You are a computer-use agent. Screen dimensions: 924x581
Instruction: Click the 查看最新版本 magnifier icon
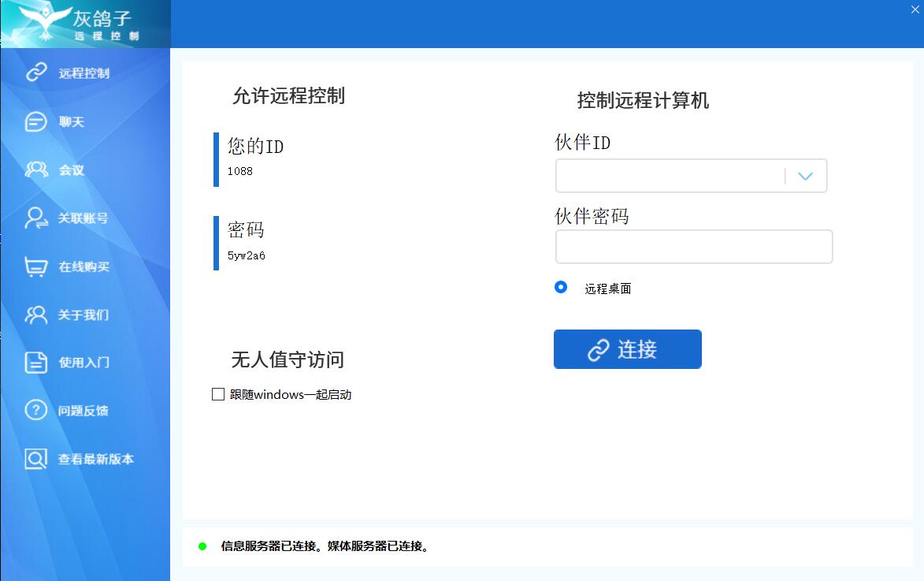point(37,457)
